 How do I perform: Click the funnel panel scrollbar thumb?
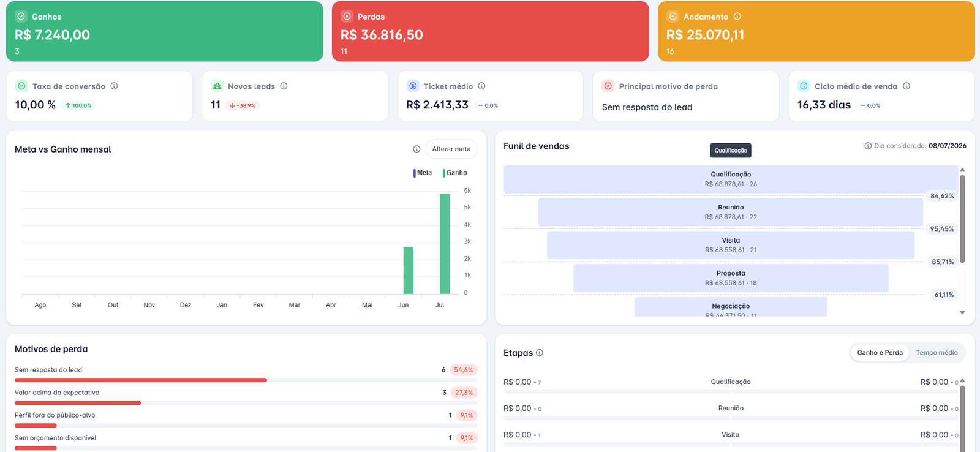pos(962,219)
